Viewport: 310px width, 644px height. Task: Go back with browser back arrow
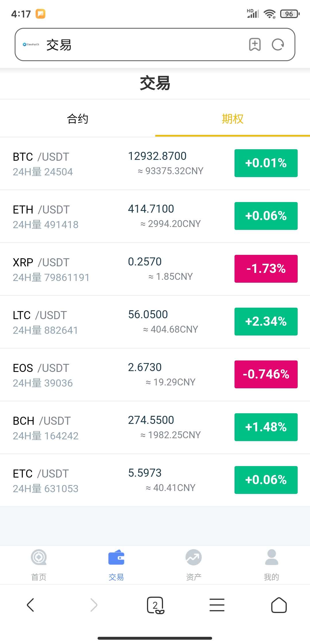click(x=30, y=605)
